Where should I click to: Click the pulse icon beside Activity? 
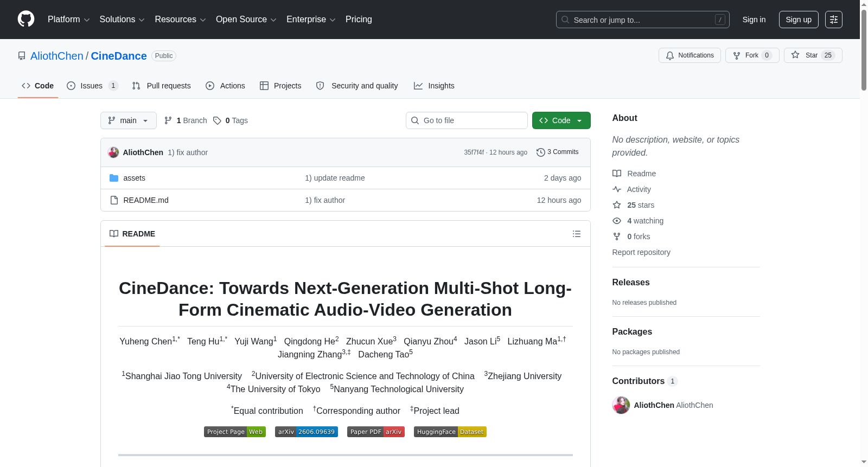[617, 189]
